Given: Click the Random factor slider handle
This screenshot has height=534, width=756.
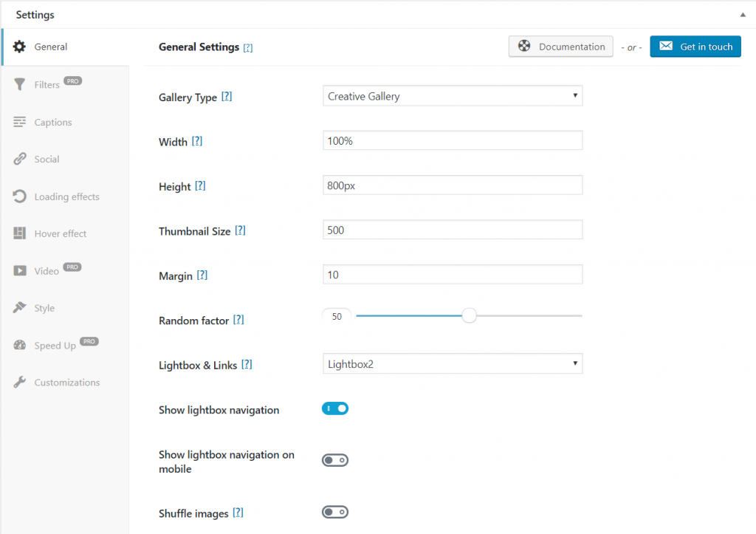Looking at the screenshot, I should 469,315.
